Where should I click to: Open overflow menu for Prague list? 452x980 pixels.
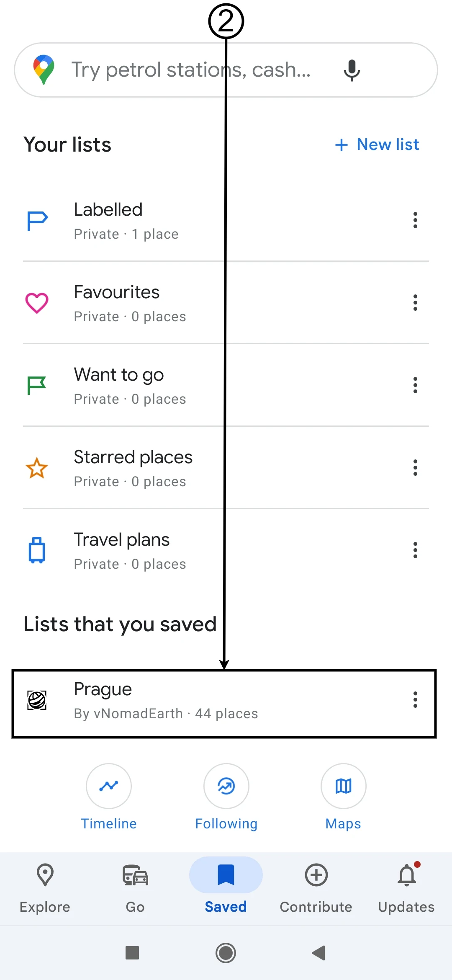[x=415, y=700]
